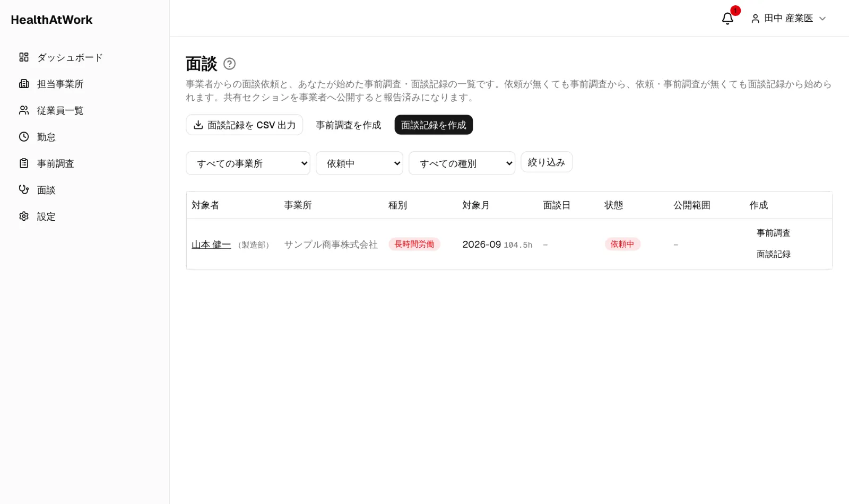Viewport: 849px width, 504px height.
Task: Click the 公開範囲 column header
Action: (x=692, y=205)
